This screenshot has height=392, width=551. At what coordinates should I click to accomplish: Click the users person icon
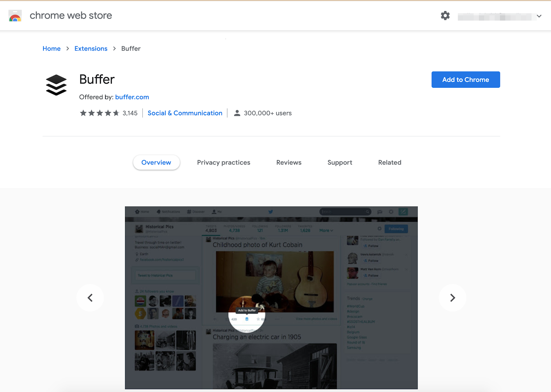pyautogui.click(x=237, y=113)
